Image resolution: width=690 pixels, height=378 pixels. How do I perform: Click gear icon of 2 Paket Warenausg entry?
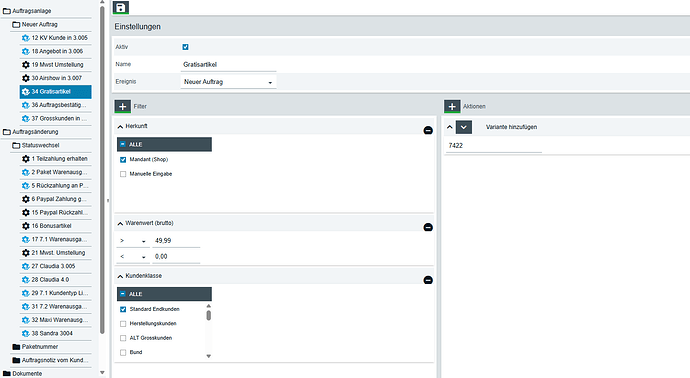pyautogui.click(x=26, y=172)
